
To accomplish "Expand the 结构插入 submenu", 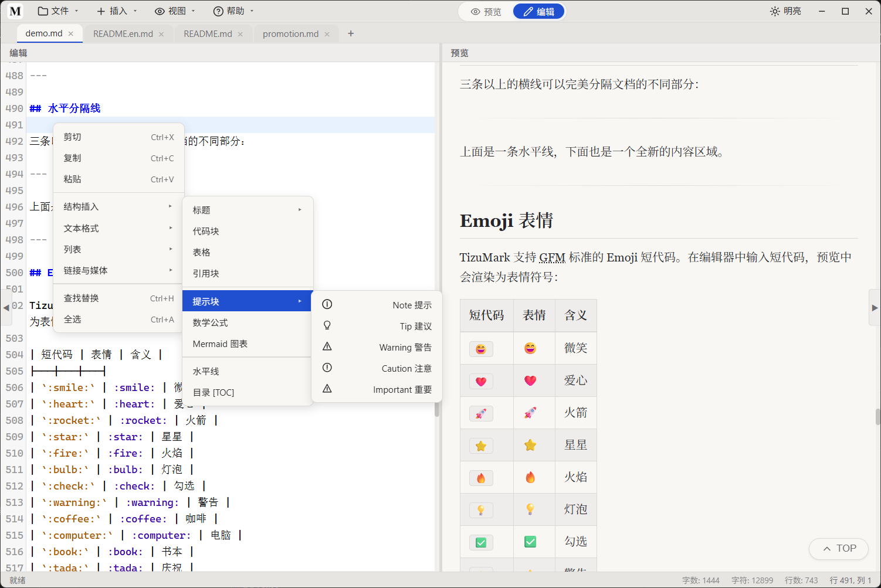I will 118,207.
